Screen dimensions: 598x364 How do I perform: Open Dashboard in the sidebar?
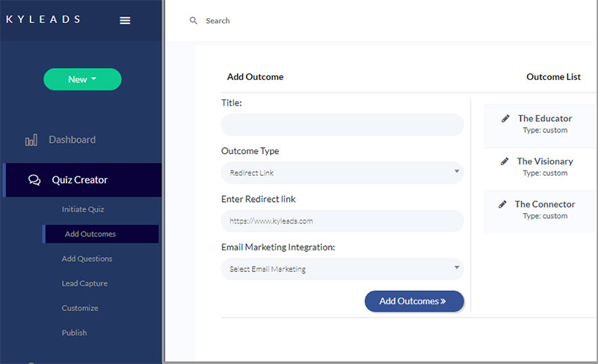tap(72, 140)
